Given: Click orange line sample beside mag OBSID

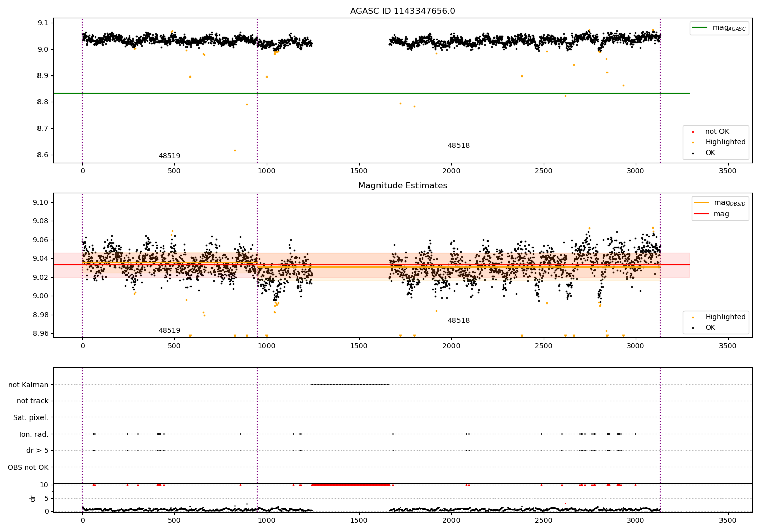Looking at the screenshot, I should [702, 203].
